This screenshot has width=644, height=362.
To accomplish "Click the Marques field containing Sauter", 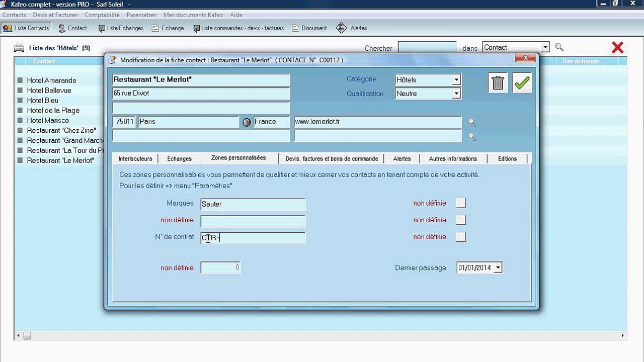I will point(253,204).
